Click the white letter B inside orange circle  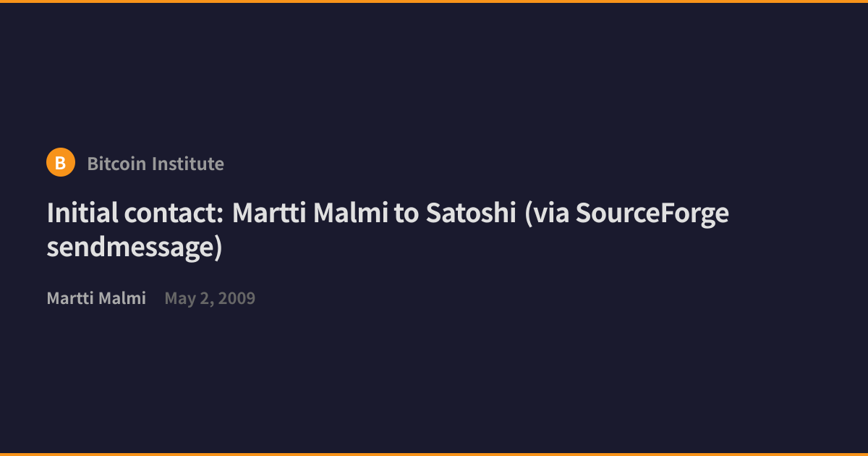coord(61,164)
